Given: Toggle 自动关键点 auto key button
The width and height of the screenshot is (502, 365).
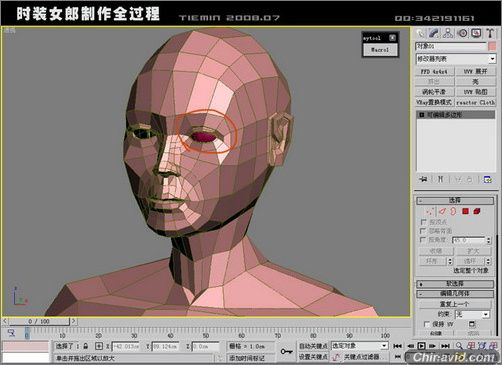Looking at the screenshot, I should pos(313,346).
